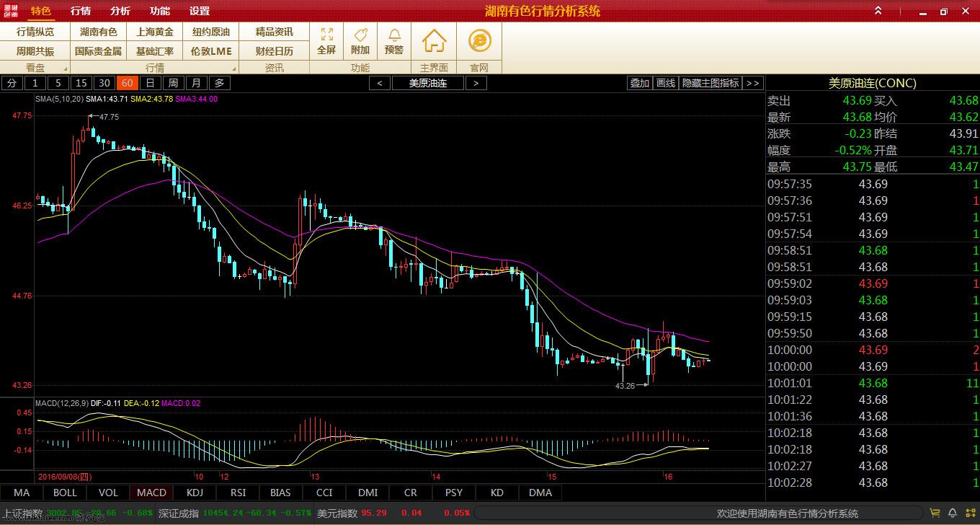The height and width of the screenshot is (525, 980).
Task: Expand 行情 group launcher corner arrow
Action: [234, 69]
